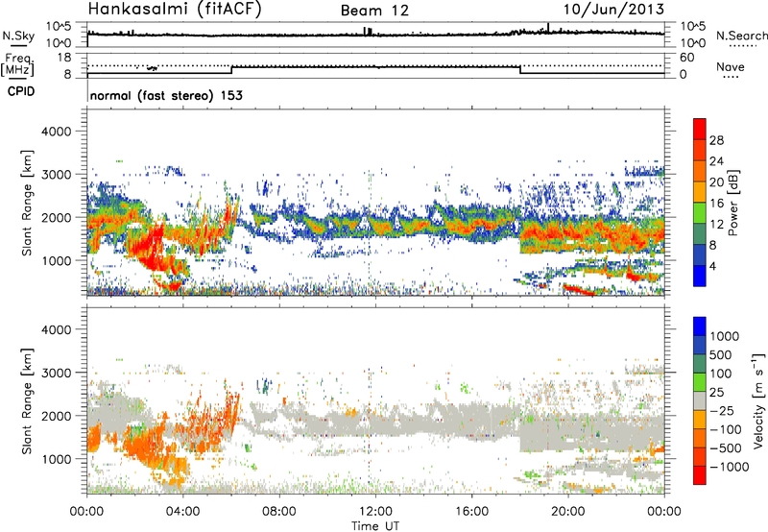Viewport: 768px width, 532px height.
Task: Click the "N.Search" legend label
Action: [x=741, y=36]
